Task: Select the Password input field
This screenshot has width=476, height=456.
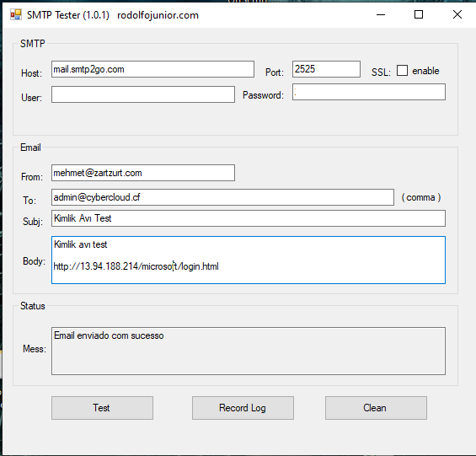Action: coord(369,92)
